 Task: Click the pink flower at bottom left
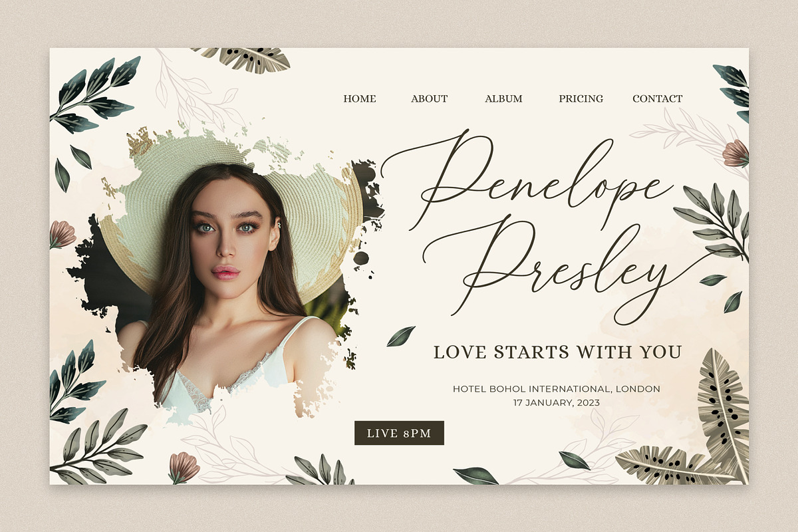pyautogui.click(x=183, y=467)
